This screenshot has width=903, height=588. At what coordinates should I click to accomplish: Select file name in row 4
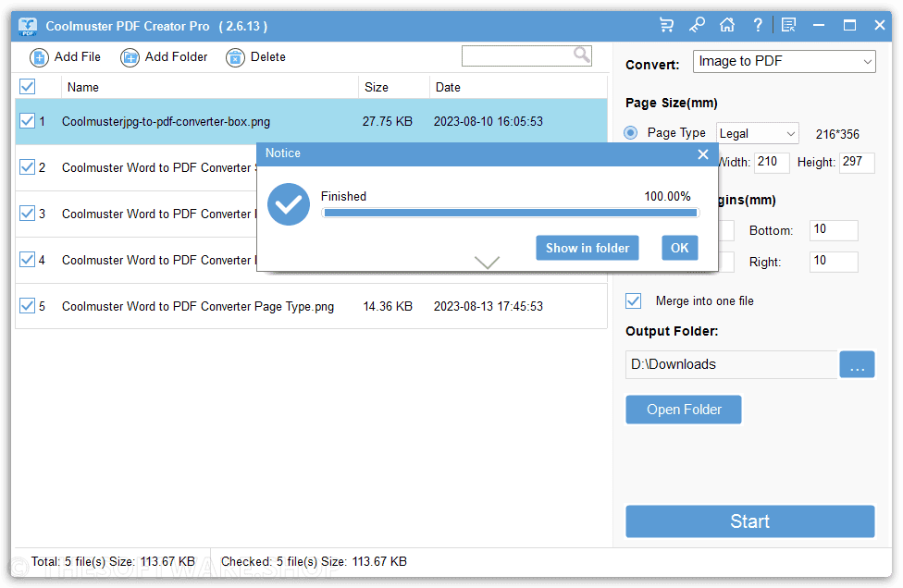point(158,260)
